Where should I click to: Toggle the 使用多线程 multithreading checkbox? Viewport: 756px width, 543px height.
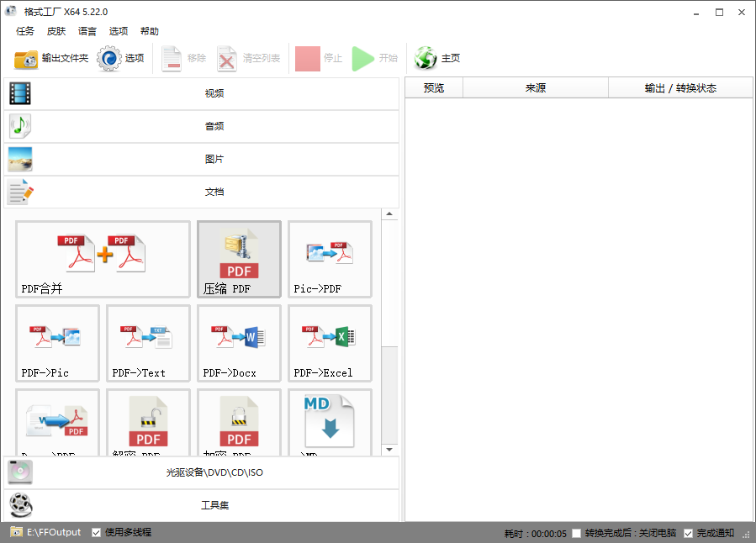97,532
